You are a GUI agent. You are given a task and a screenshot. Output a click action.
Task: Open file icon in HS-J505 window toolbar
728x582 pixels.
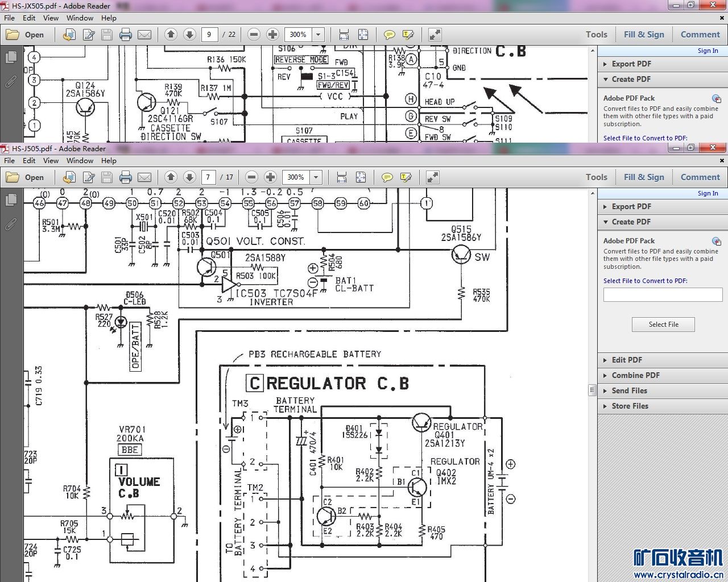(13, 177)
